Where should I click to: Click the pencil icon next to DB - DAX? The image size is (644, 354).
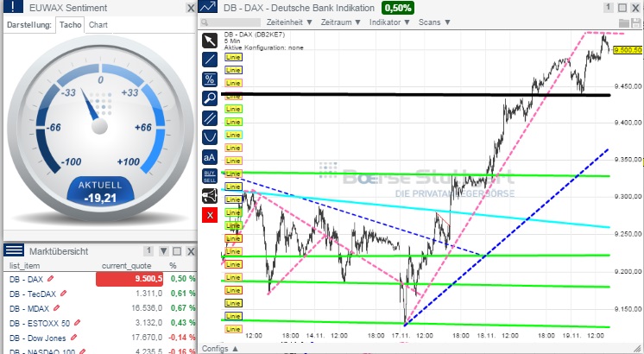click(x=51, y=278)
